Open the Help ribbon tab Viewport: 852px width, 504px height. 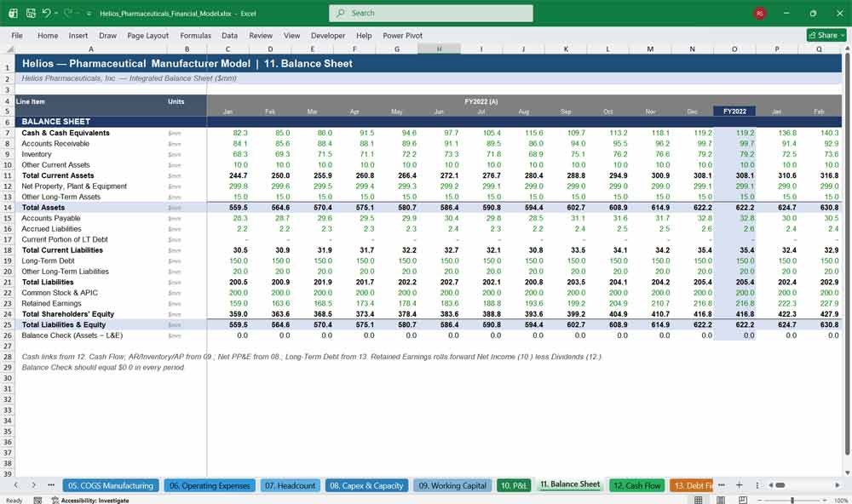point(364,35)
